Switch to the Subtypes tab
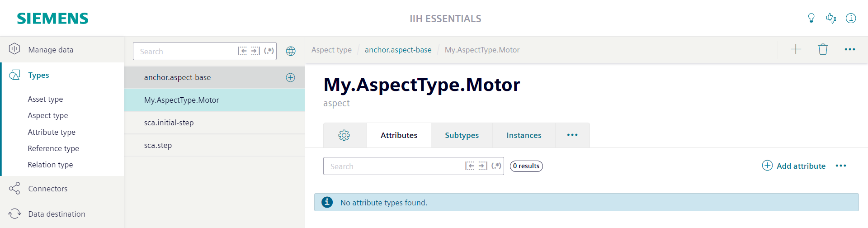Image resolution: width=868 pixels, height=228 pixels. point(462,135)
